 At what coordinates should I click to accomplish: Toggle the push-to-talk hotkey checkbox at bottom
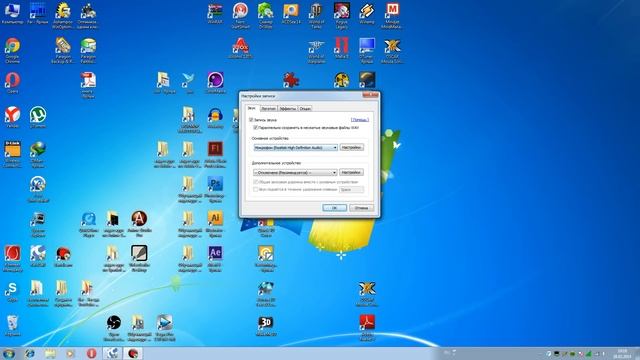pyautogui.click(x=256, y=189)
